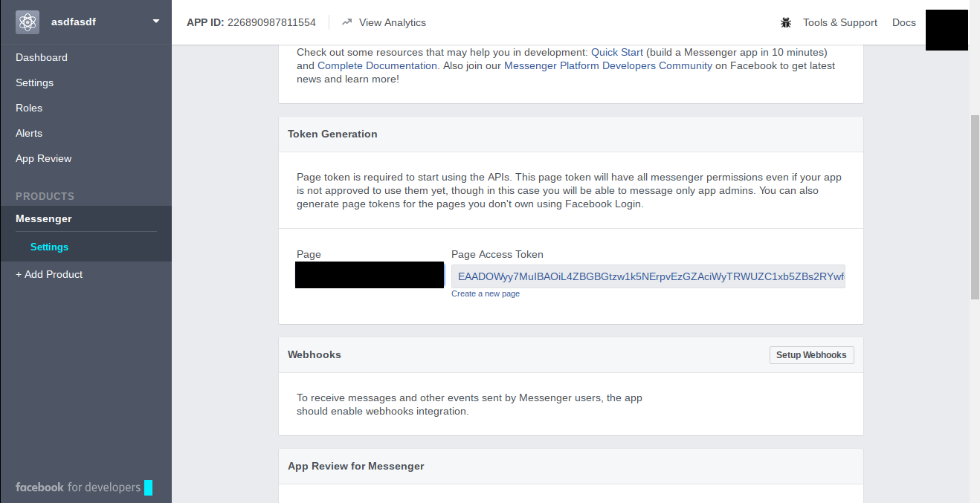The width and height of the screenshot is (980, 503).
Task: Open Messenger Platform Developers Community link
Action: (x=608, y=65)
